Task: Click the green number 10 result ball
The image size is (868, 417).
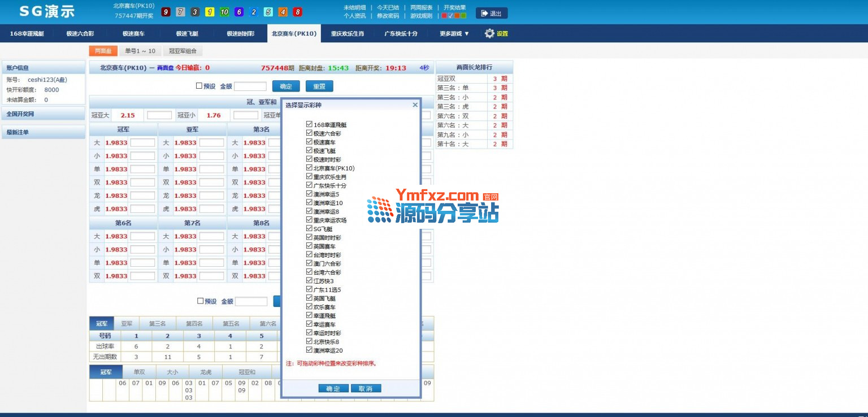Action: [224, 12]
